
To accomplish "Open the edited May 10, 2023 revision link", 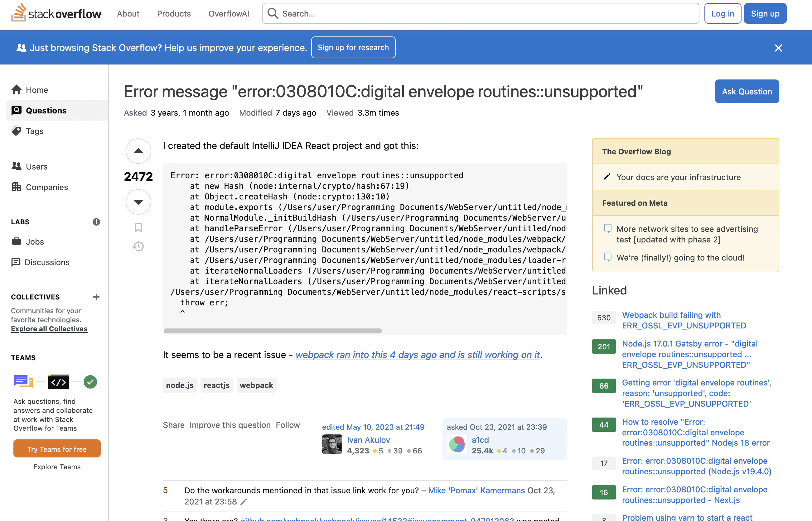I will tap(373, 427).
